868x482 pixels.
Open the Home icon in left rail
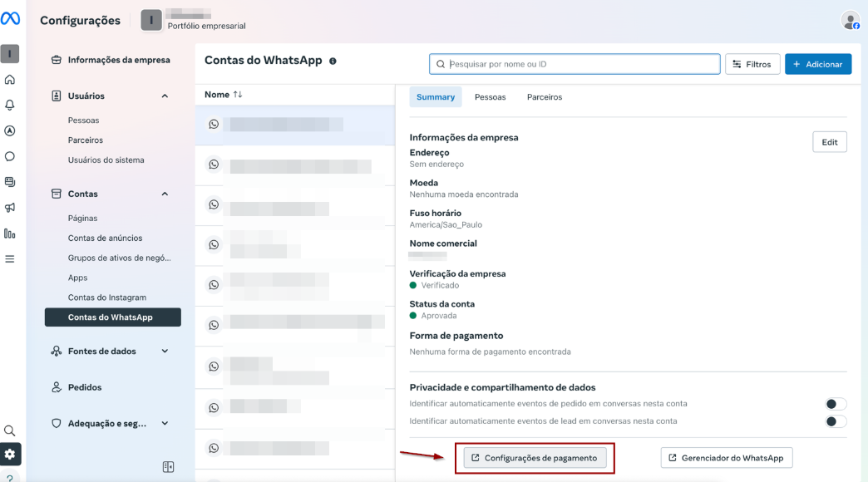point(10,80)
